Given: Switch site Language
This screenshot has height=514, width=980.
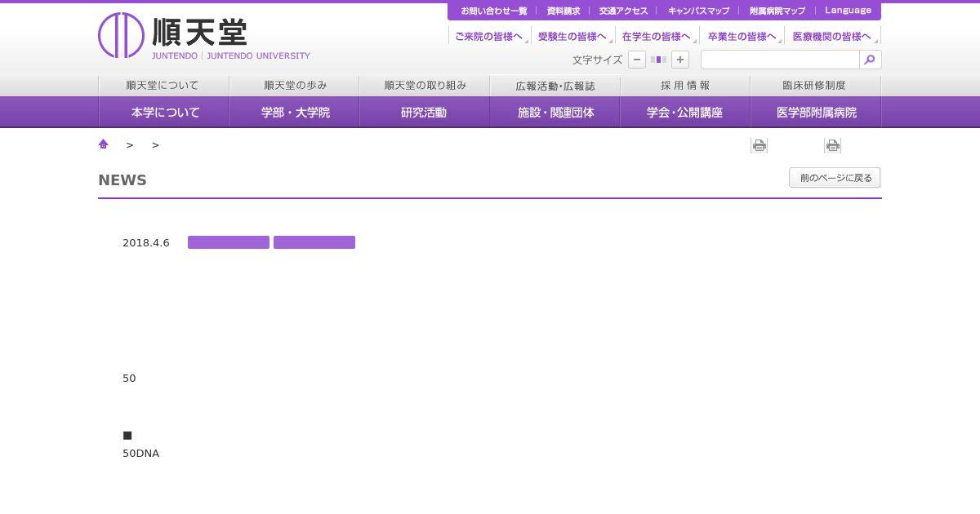Looking at the screenshot, I should point(848,11).
